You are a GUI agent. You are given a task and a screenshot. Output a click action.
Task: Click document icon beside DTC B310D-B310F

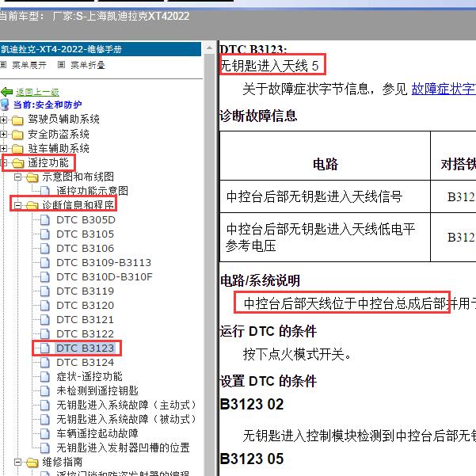45,277
